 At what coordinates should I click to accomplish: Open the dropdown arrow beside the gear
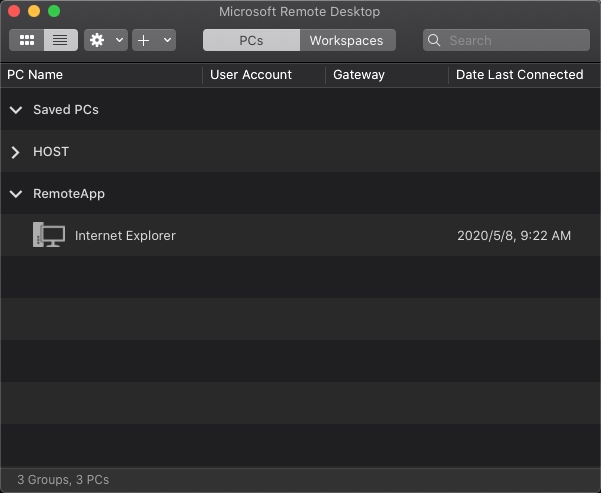coord(120,40)
